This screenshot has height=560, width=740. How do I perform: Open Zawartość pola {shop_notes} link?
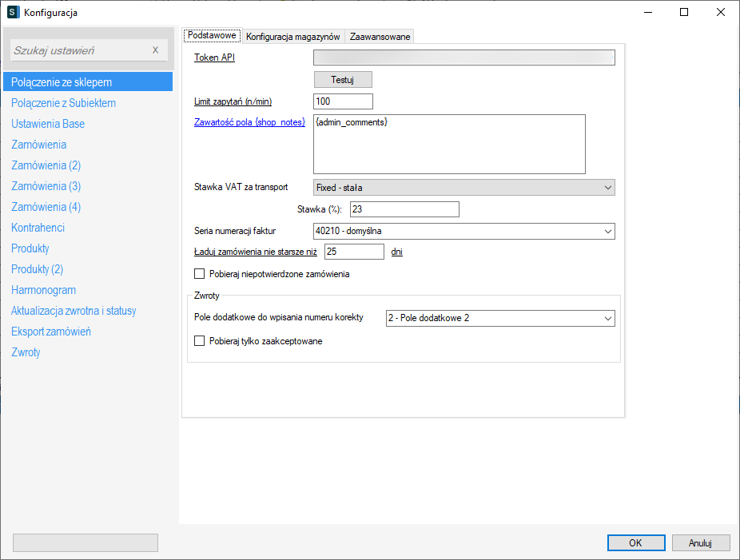pos(250,122)
